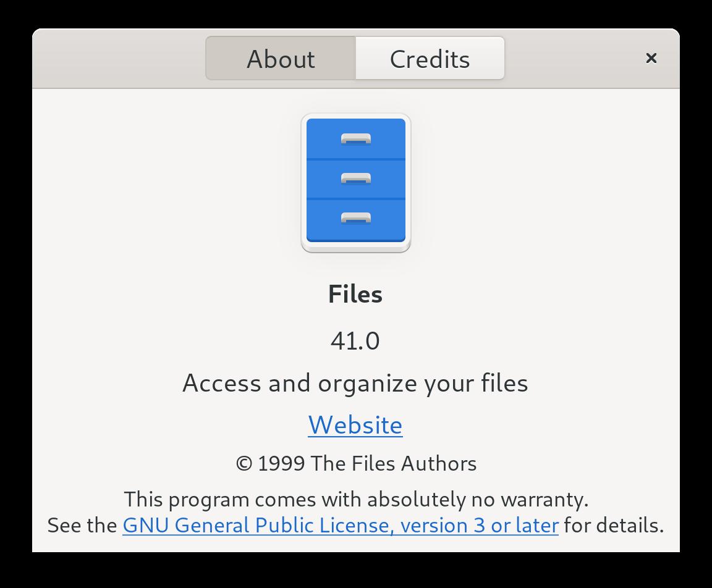Click 'Access and organize your files' description
This screenshot has height=588, width=712.
pyautogui.click(x=355, y=384)
